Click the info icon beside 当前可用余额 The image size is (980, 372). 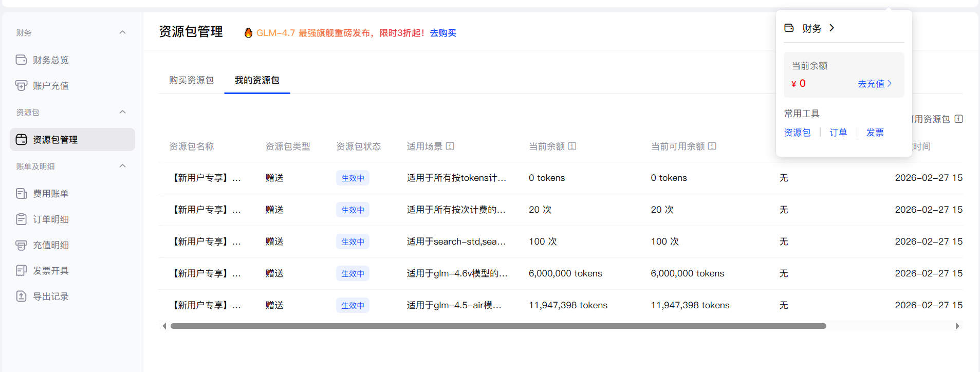point(712,146)
